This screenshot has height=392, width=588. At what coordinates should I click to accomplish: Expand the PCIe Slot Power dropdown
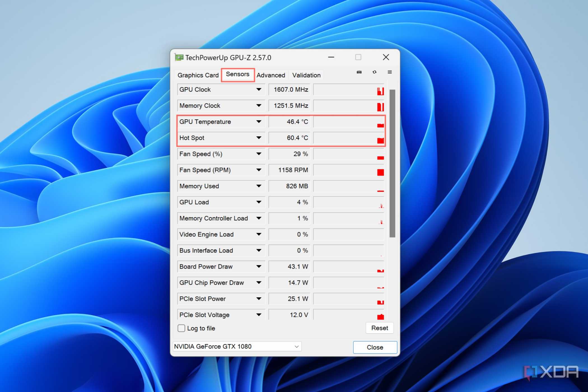click(x=259, y=299)
